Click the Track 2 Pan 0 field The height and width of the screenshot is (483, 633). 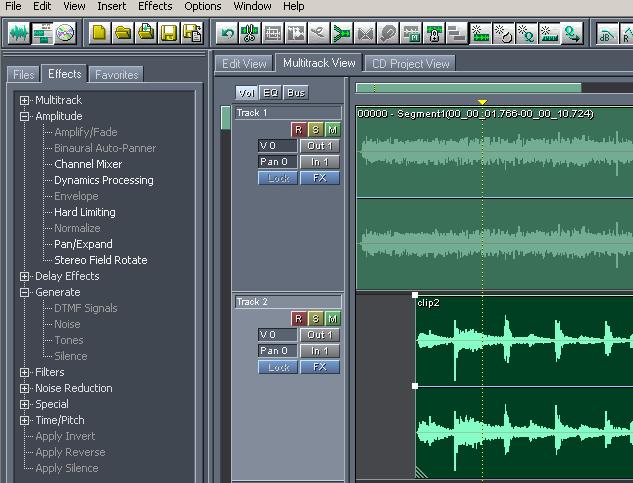pos(278,351)
